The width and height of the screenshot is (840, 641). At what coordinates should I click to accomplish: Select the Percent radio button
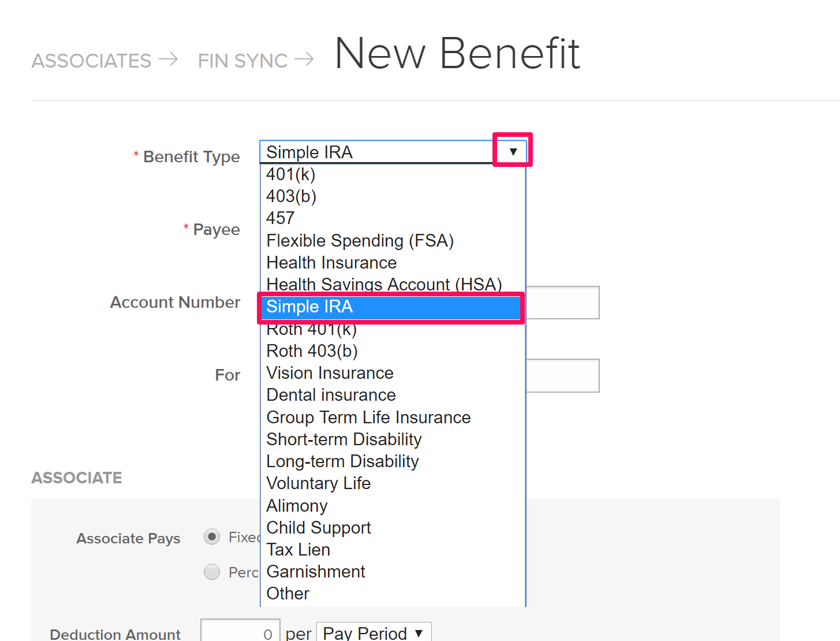coord(212,572)
